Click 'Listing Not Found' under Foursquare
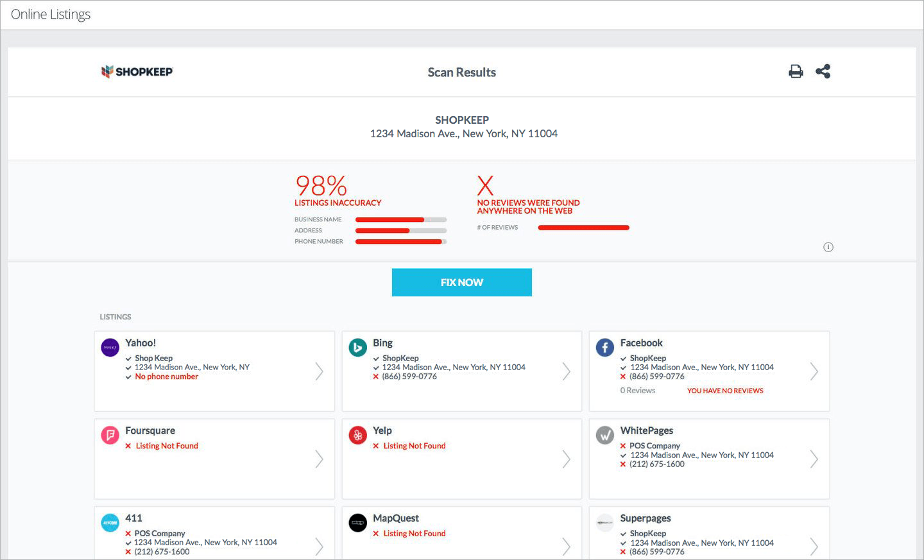 click(167, 446)
